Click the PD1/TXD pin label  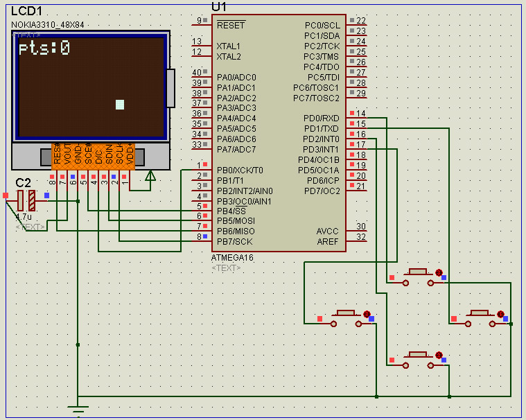tap(321, 129)
